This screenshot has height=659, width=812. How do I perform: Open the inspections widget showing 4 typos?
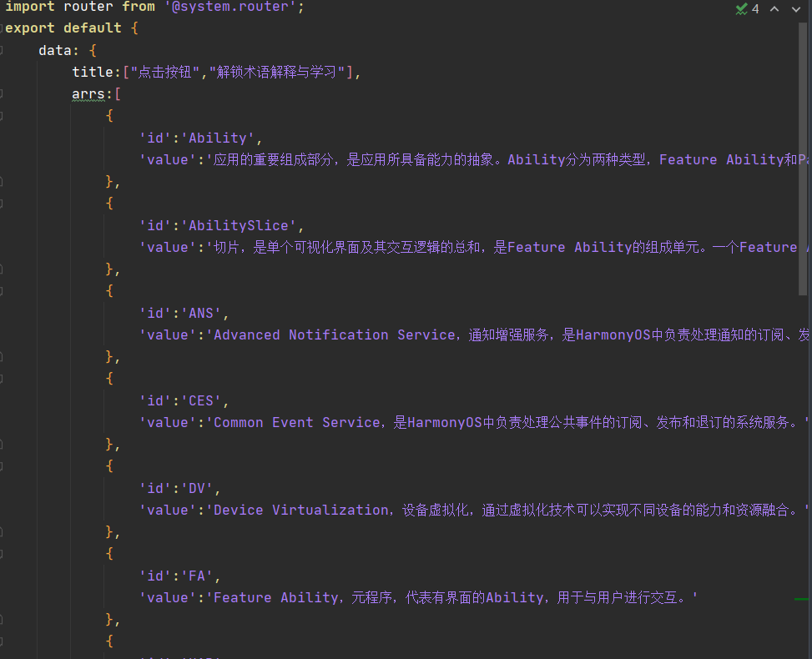point(747,9)
